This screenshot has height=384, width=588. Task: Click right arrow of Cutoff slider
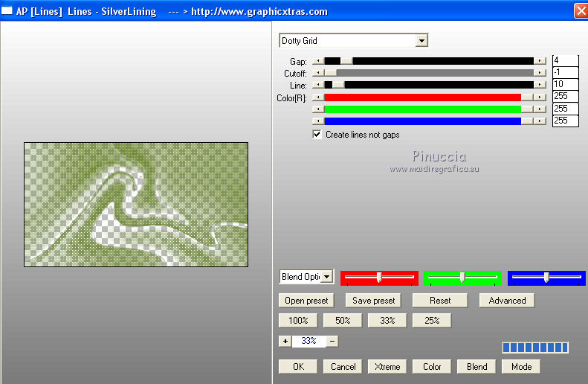540,73
